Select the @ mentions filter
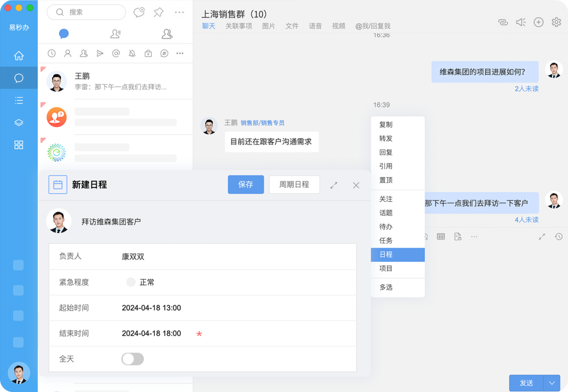The height and width of the screenshot is (392, 568). point(116,53)
